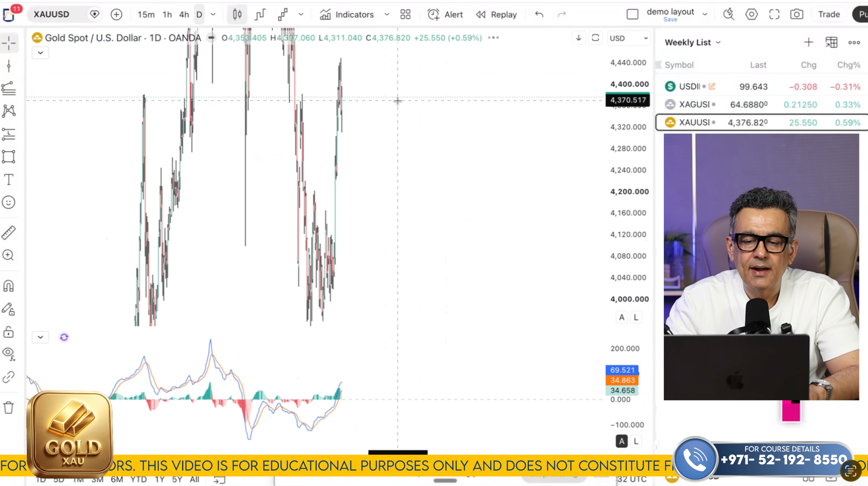Expand the timeframe interval dropdown

coord(213,14)
